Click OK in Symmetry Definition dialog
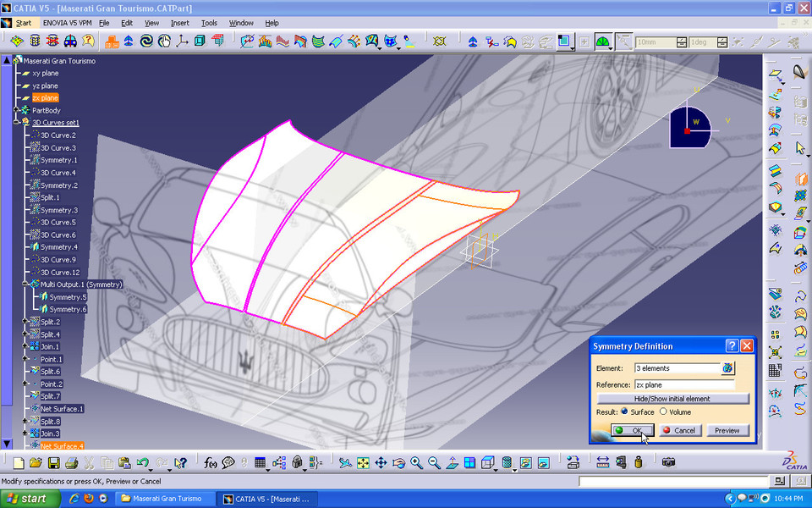 pos(633,430)
